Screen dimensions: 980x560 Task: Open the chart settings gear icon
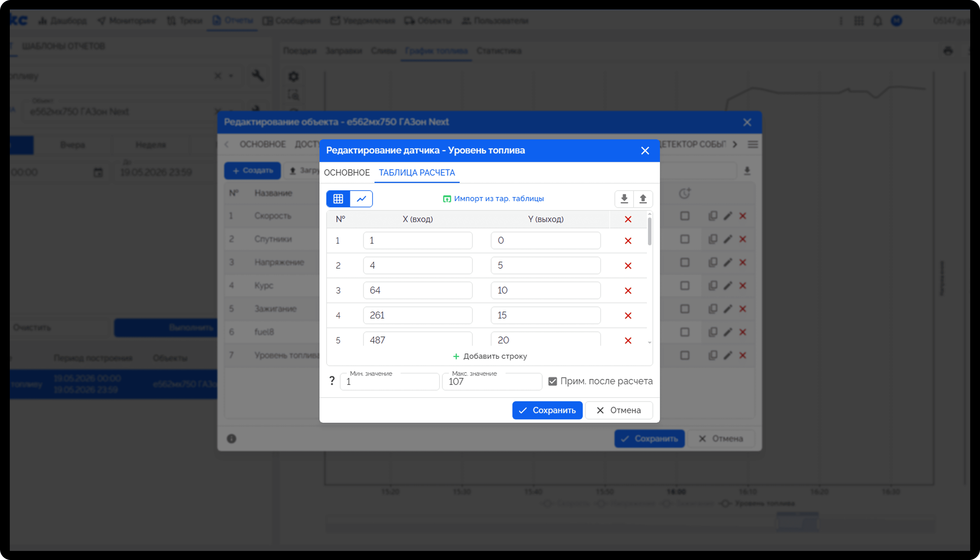294,76
